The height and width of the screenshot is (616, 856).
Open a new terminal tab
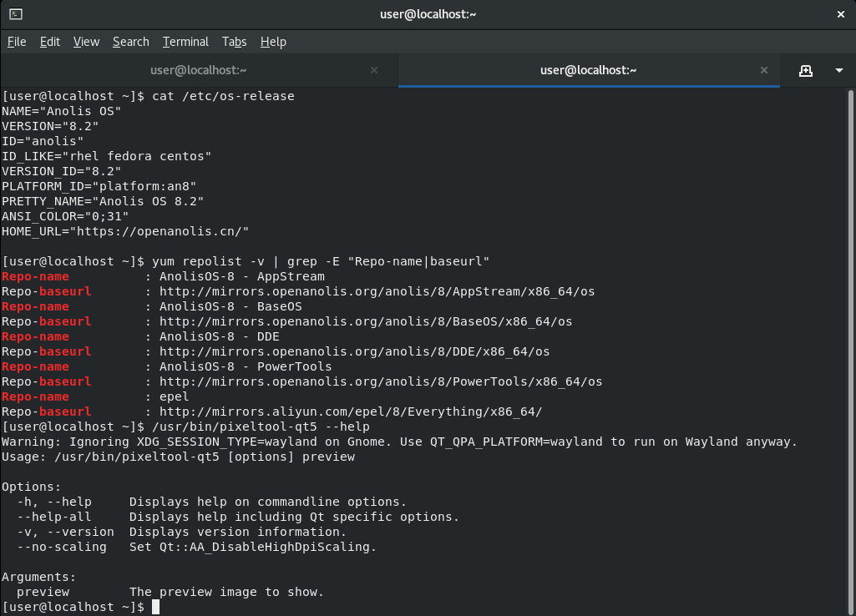point(805,71)
